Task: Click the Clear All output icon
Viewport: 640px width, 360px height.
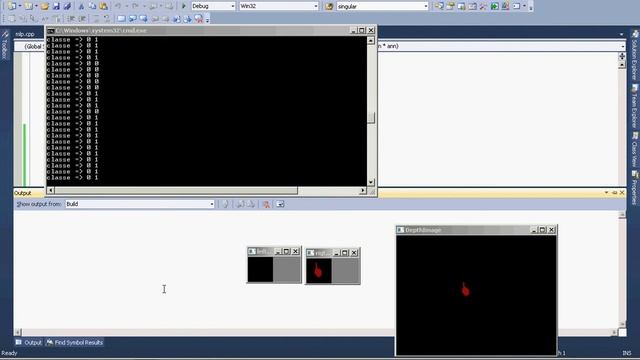Action: point(266,204)
